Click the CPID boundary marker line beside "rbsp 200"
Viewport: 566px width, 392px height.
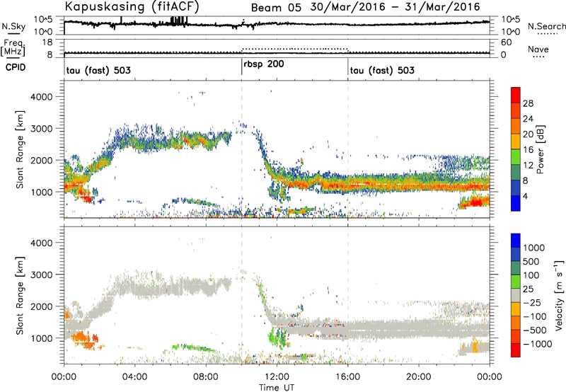point(241,67)
